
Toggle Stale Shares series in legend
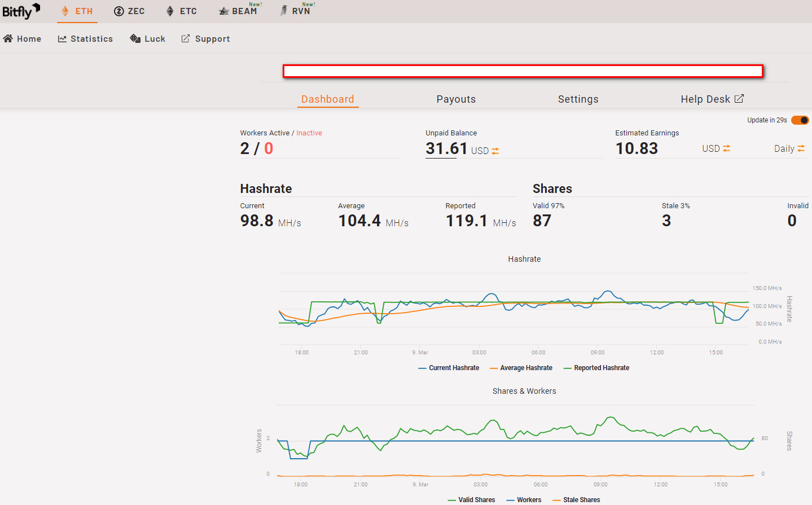coord(576,500)
